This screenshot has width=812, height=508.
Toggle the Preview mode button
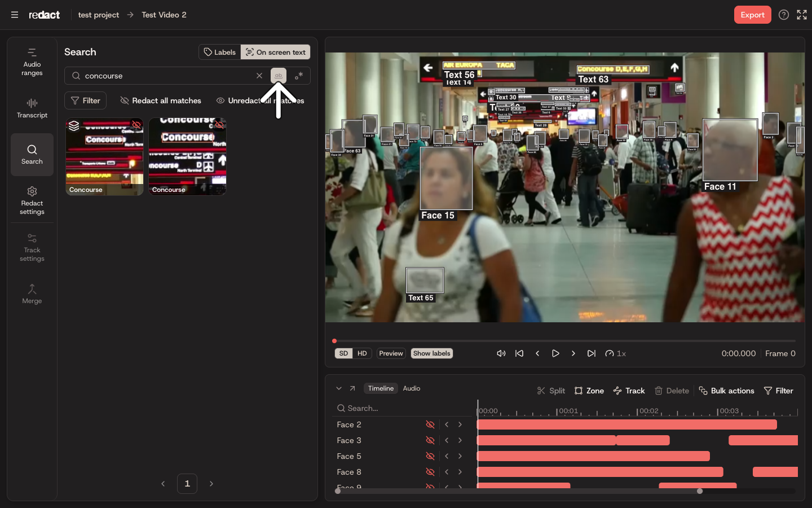coord(391,353)
